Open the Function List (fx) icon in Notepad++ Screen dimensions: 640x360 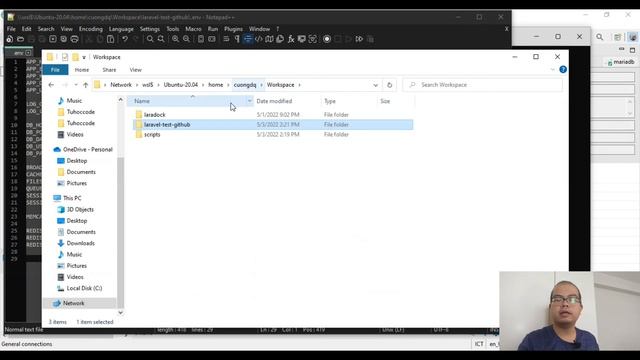pos(291,39)
